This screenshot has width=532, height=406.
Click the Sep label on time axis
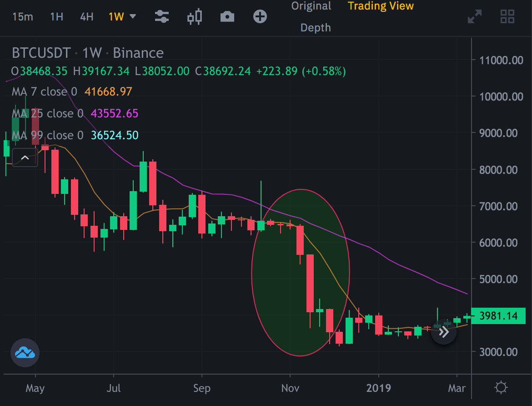[202, 388]
